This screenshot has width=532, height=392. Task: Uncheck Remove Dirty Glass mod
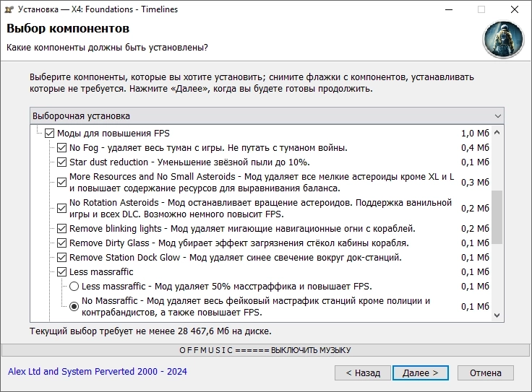(x=61, y=243)
